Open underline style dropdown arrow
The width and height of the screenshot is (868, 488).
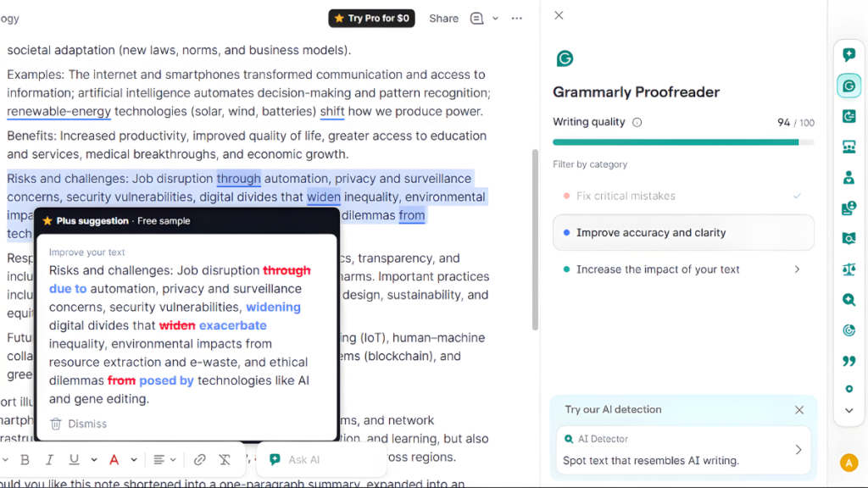click(x=93, y=460)
